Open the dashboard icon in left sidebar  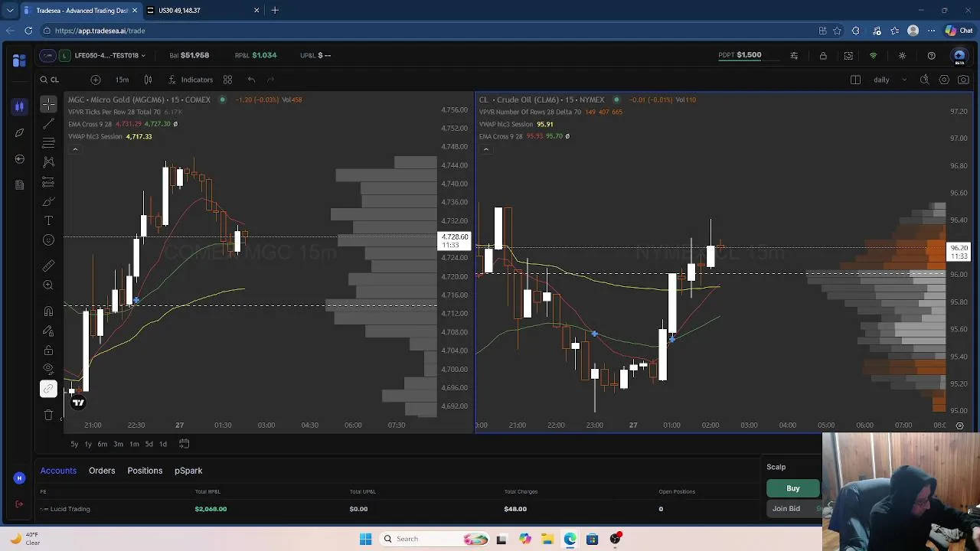tap(19, 60)
